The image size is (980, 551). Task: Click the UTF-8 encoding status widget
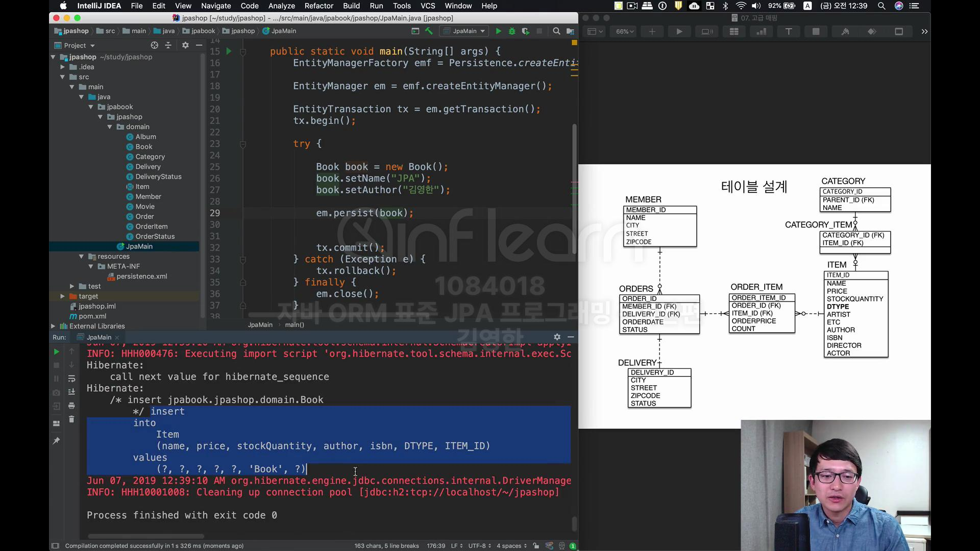click(479, 546)
